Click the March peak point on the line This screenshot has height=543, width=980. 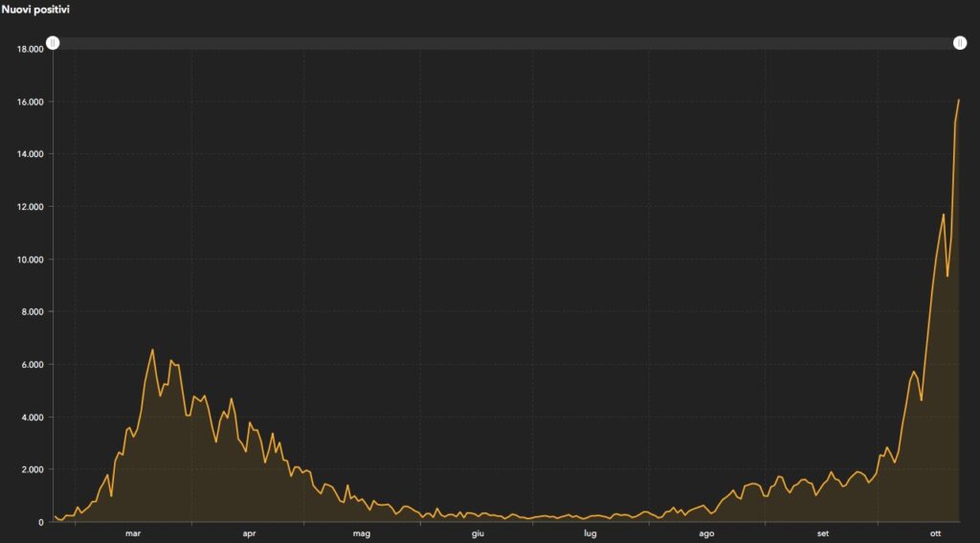click(152, 350)
